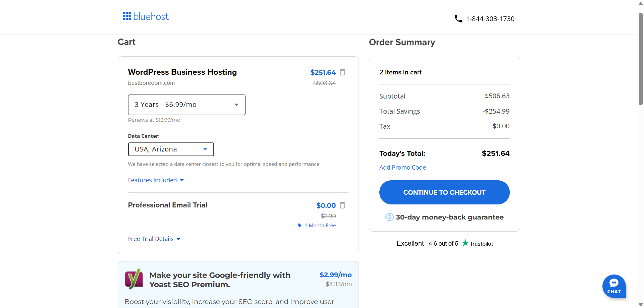Click the 1 Month Free tag icon
Screen dimensions: 644x308
coord(300,225)
